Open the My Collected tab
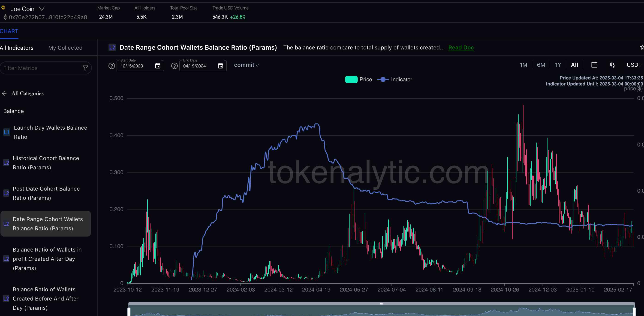The height and width of the screenshot is (316, 644). [65, 48]
